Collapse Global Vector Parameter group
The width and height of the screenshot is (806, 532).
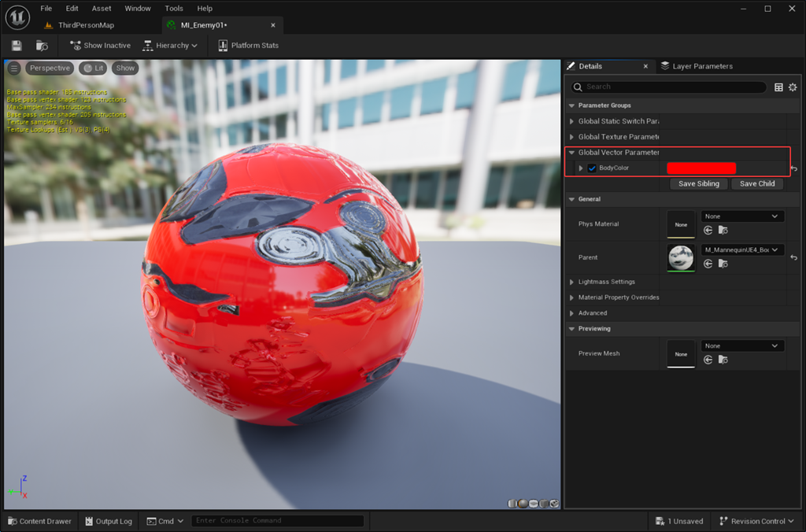click(571, 153)
